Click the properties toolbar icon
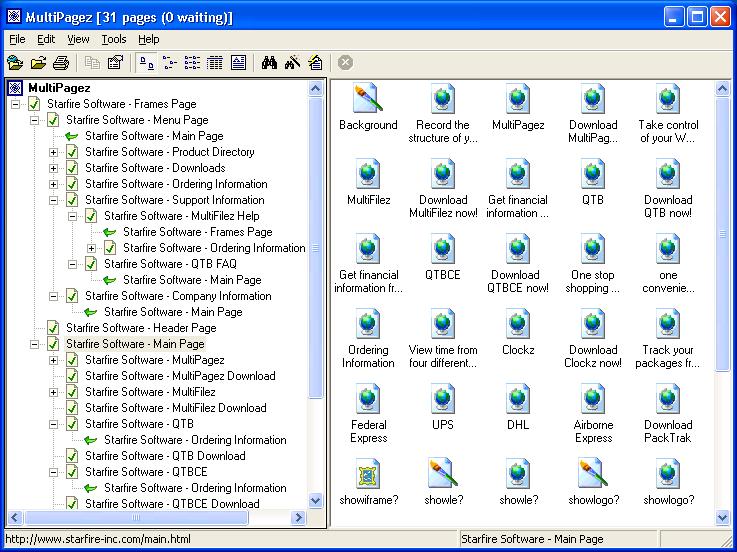 pos(115,63)
